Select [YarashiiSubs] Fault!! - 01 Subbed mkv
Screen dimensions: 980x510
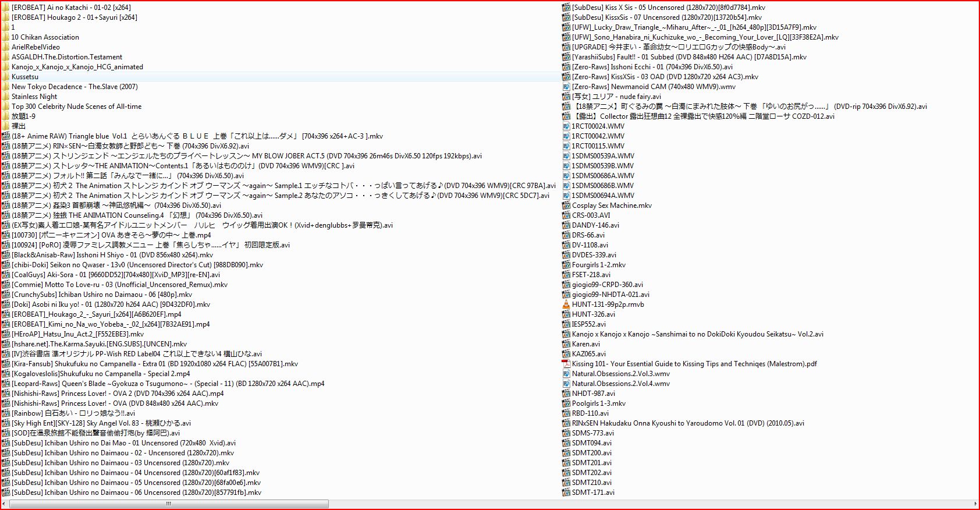click(x=689, y=56)
